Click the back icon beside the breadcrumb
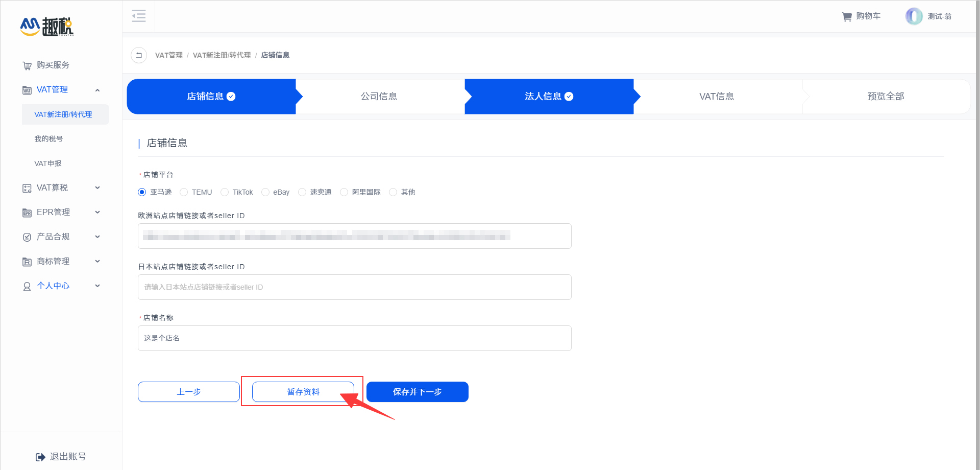Screen dimensions: 980x470 [x=138, y=55]
